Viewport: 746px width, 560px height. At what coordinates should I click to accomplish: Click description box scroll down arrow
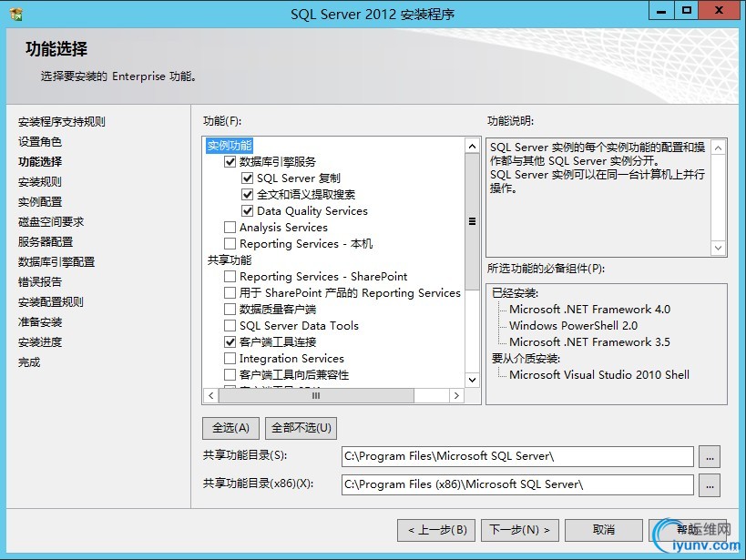(x=719, y=248)
